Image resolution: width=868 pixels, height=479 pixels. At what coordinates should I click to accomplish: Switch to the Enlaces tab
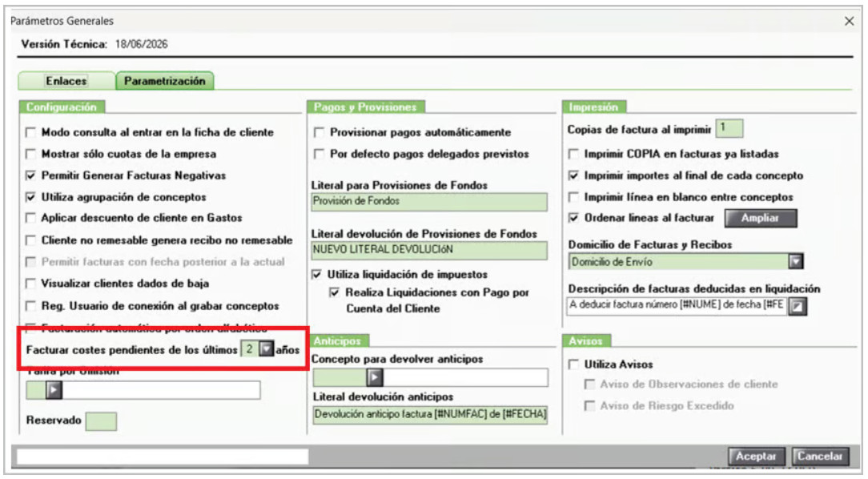click(66, 81)
